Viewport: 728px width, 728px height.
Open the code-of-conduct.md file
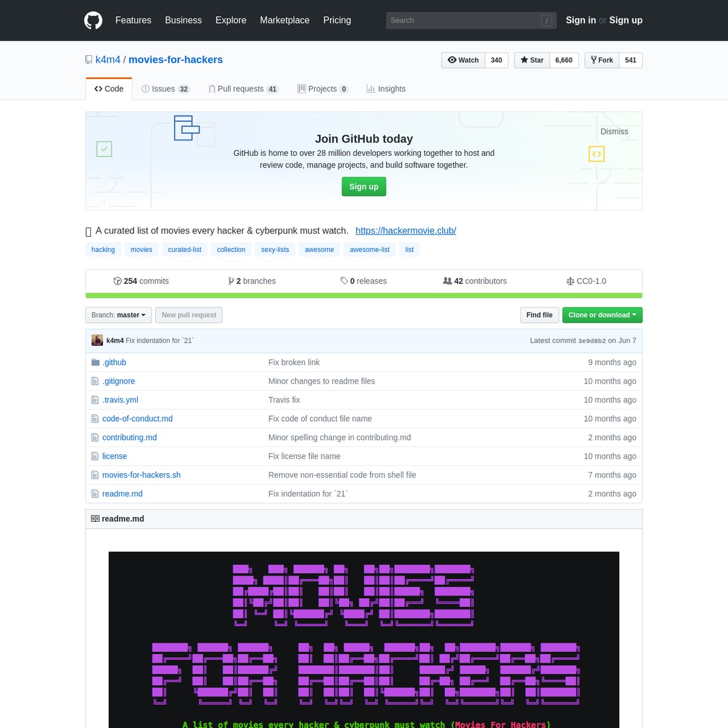pyautogui.click(x=137, y=419)
